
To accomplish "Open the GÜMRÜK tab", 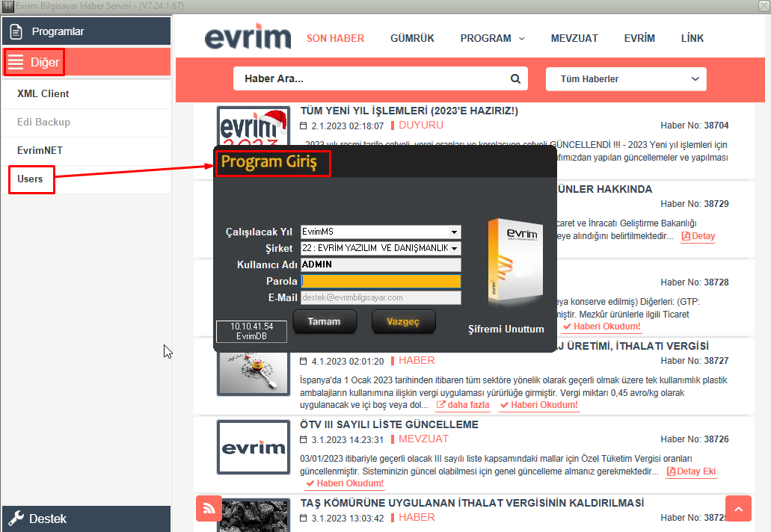I will (412, 38).
